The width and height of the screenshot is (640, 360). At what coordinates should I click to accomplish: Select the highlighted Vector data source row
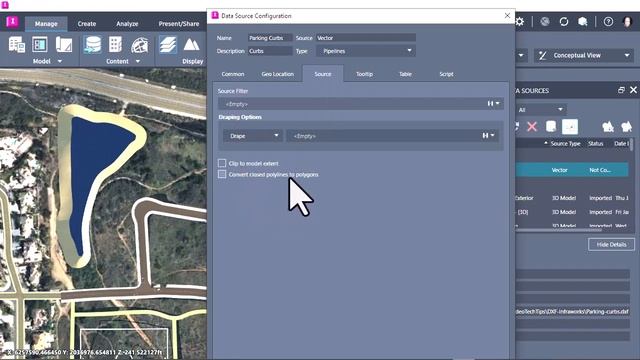tap(572, 170)
